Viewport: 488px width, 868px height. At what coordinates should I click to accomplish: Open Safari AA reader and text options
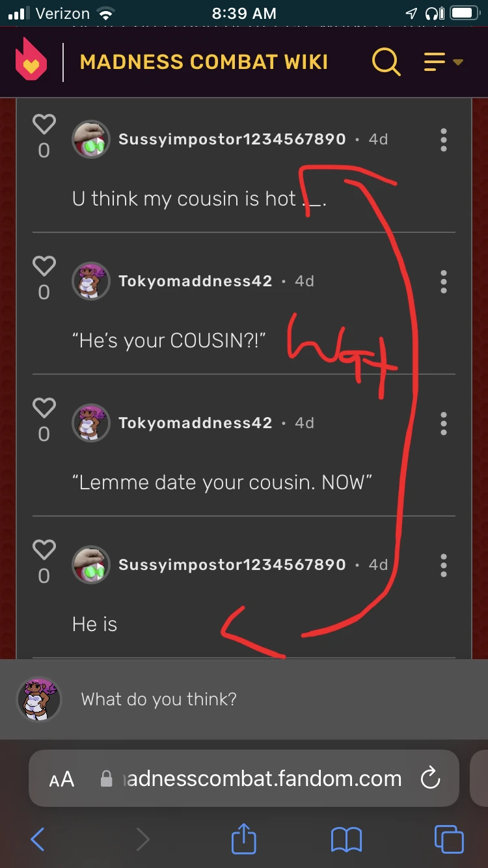[x=62, y=779]
